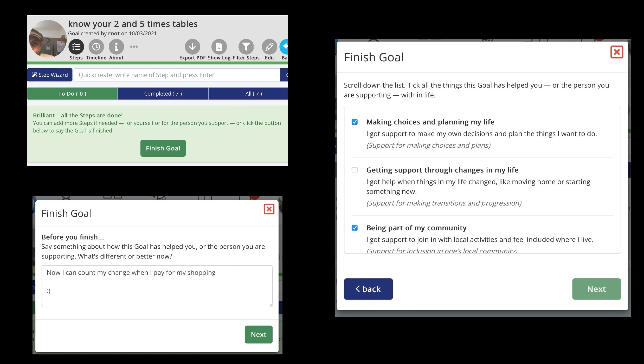Open the Step Wizard
Screen dimensions: 644x364
50,75
